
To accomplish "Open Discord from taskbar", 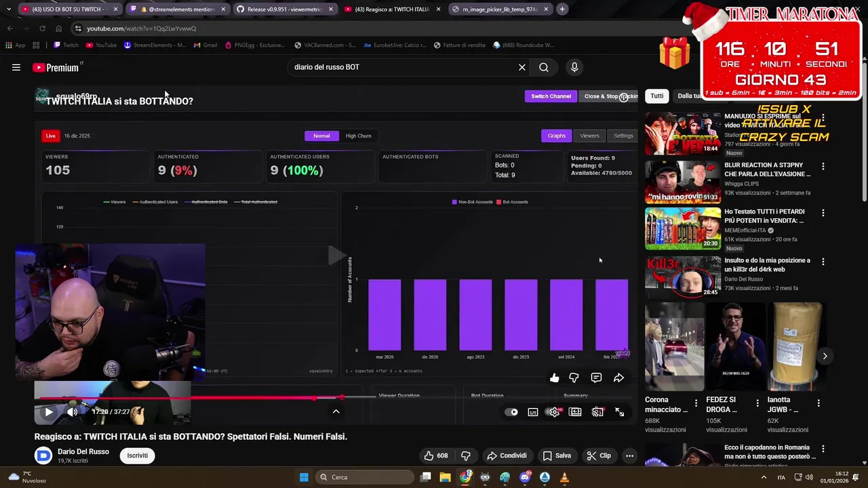I will click(525, 477).
